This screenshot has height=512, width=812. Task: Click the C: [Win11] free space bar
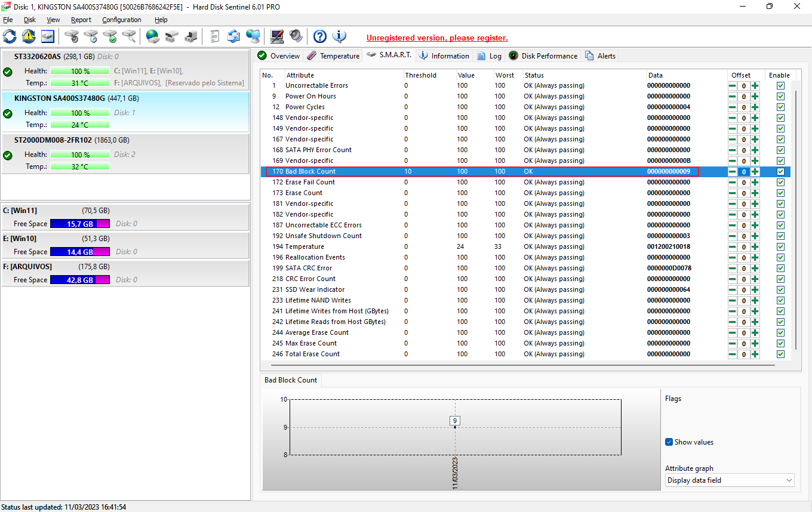coord(80,224)
